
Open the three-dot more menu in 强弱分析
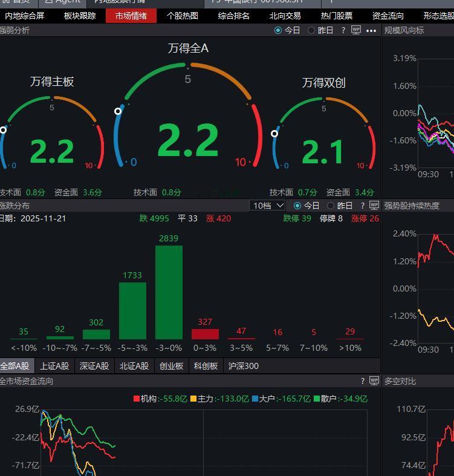click(x=371, y=31)
